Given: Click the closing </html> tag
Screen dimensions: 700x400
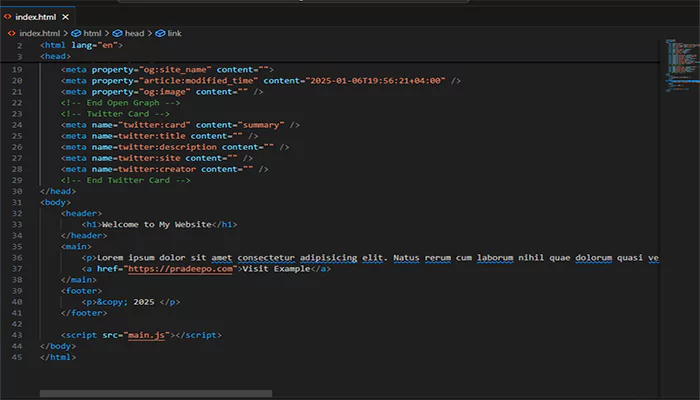Looking at the screenshot, I should [x=58, y=358].
